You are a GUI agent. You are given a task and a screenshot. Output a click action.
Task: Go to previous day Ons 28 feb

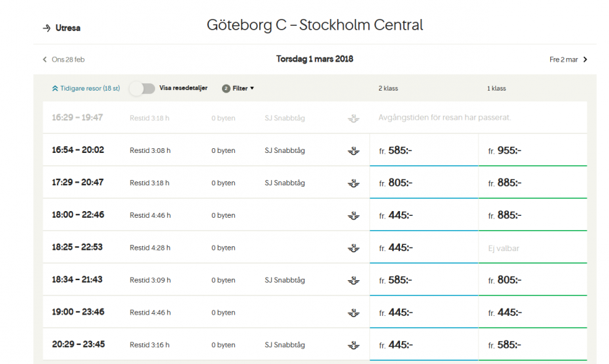coord(64,60)
